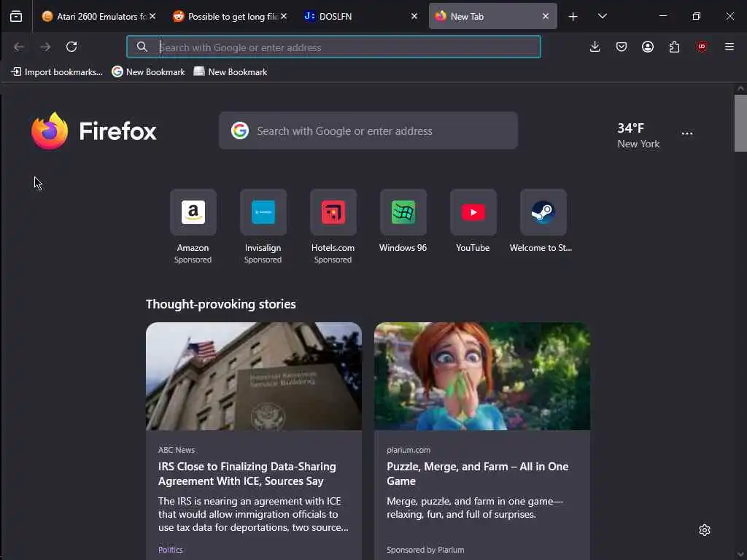This screenshot has width=747, height=560.
Task: Click the plarium.com source label
Action: pyautogui.click(x=409, y=450)
